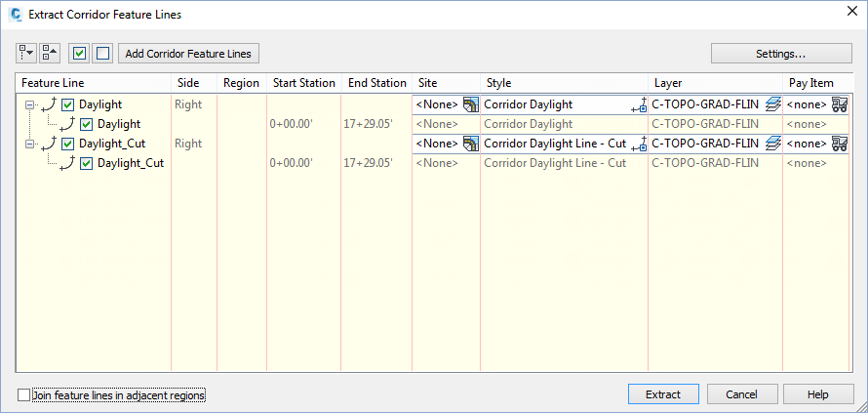Image resolution: width=868 pixels, height=413 pixels.
Task: Open layer picker for top Daylight row
Action: pos(773,104)
